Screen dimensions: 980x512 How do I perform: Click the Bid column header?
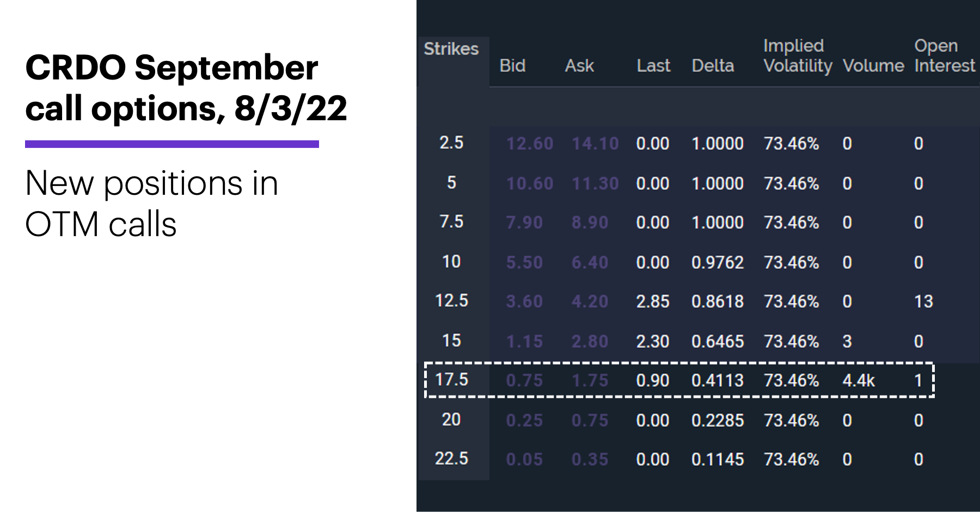click(512, 66)
